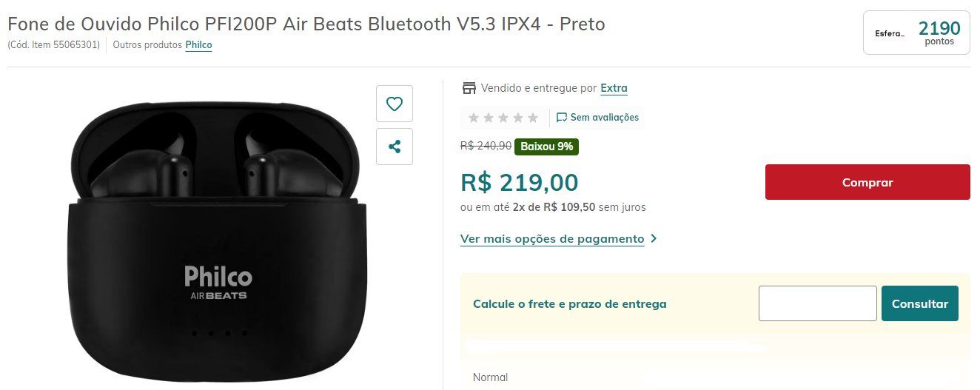This screenshot has width=980, height=390.
Task: Click the Baixou 9% discount badge
Action: (547, 147)
